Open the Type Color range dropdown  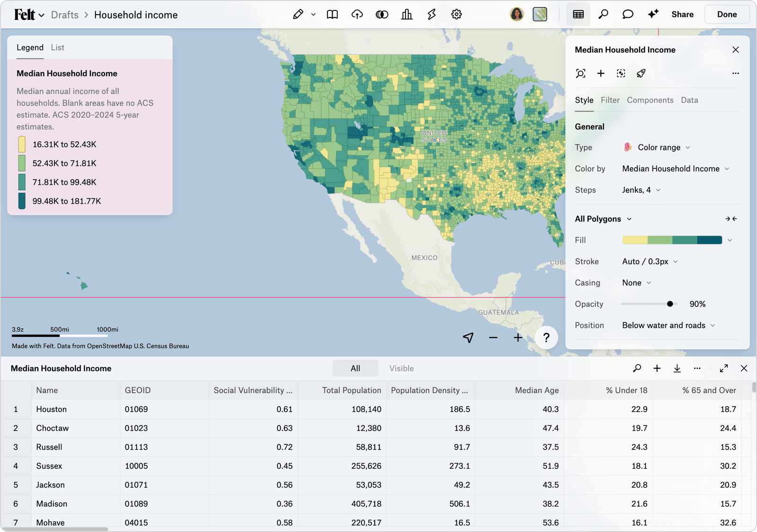pos(657,148)
